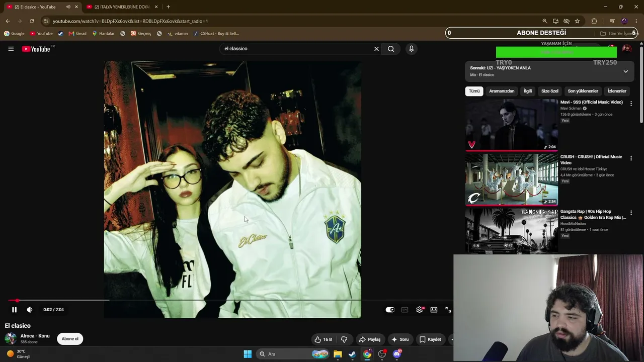Open the Gangsta Rap mix thumbnail
Screen dimensions: 644x362
coord(512,231)
